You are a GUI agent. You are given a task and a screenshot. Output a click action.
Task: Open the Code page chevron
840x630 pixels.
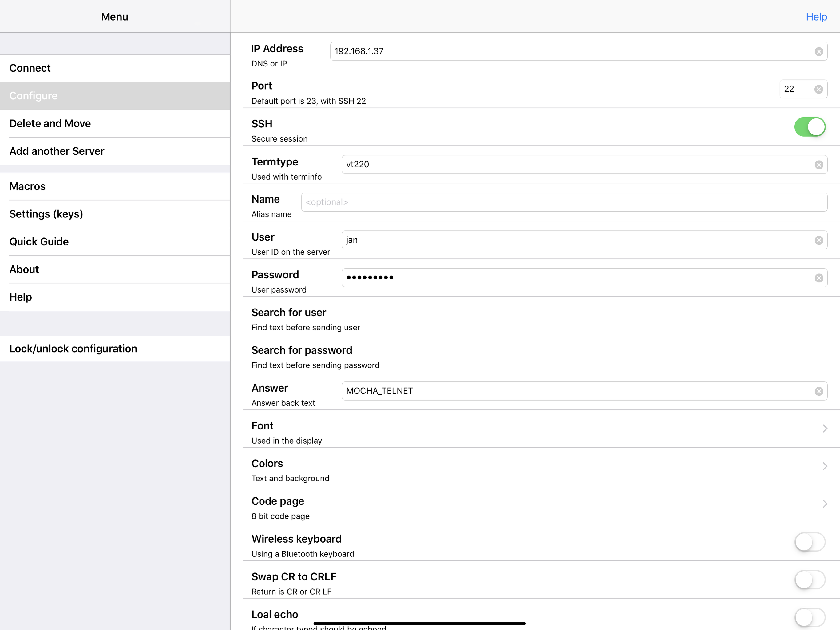824,504
